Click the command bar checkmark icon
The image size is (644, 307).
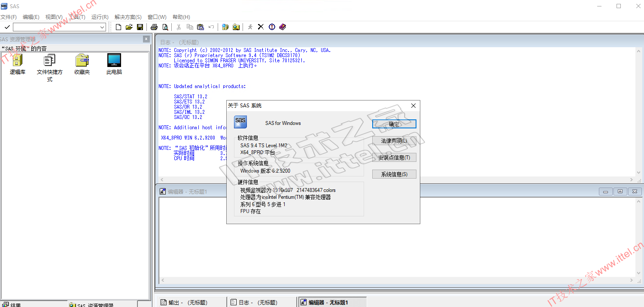coord(7,27)
